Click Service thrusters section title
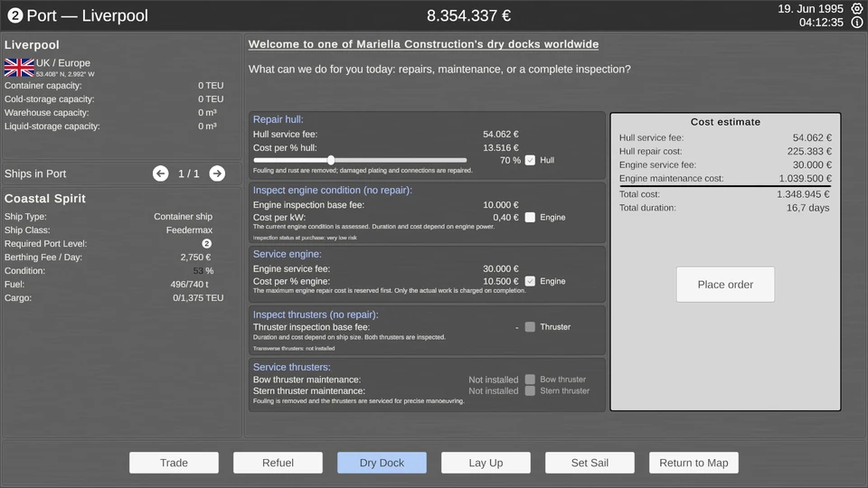Viewport: 868px width, 488px height. click(292, 368)
